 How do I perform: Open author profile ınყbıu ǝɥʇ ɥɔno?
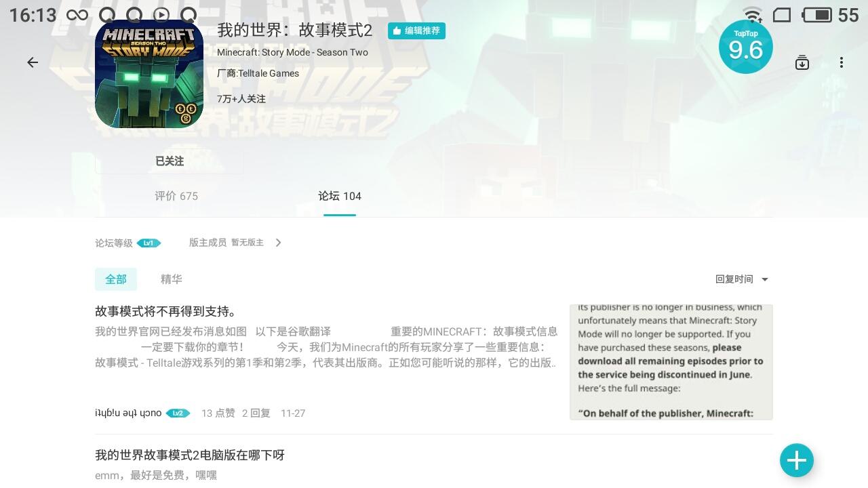pos(128,413)
